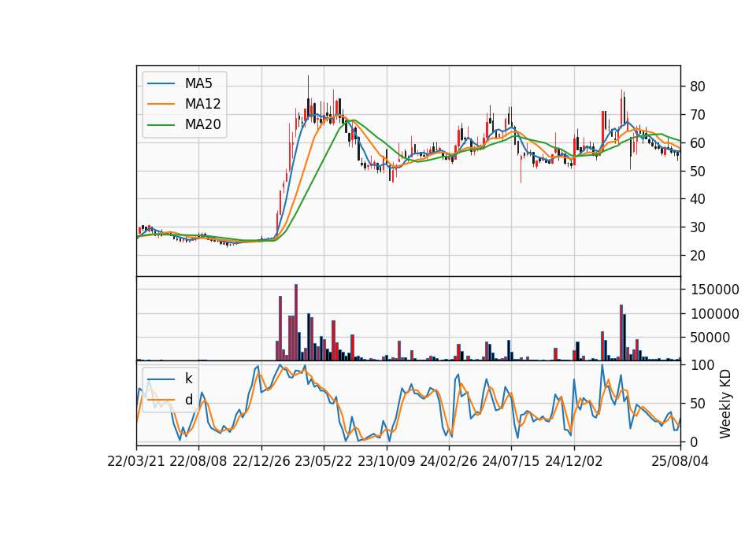Click the orange MA12 legend line sample
This screenshot has height=543, width=756.
(161, 104)
